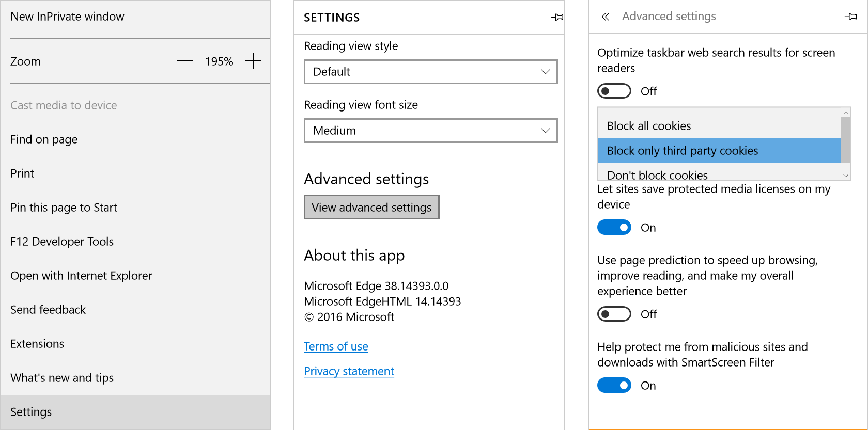Choose Find on page
This screenshot has width=868, height=430.
pyautogui.click(x=135, y=139)
